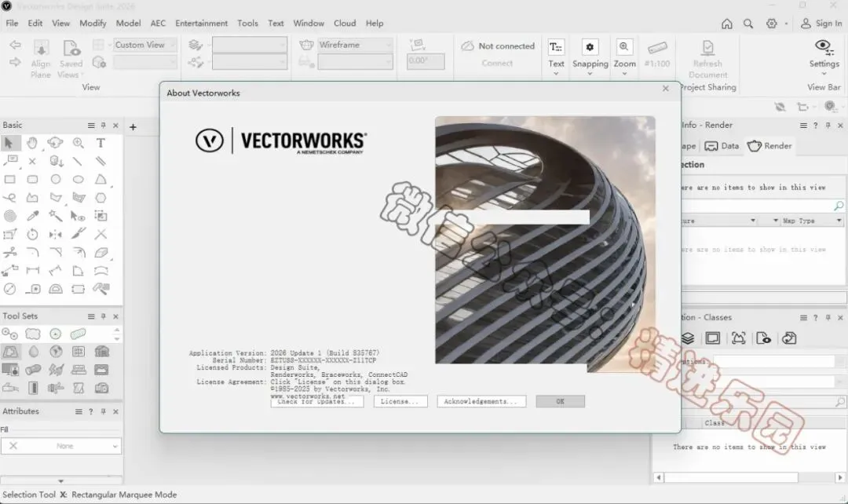Click the OK button in About dialog
The height and width of the screenshot is (504, 848).
click(x=561, y=401)
